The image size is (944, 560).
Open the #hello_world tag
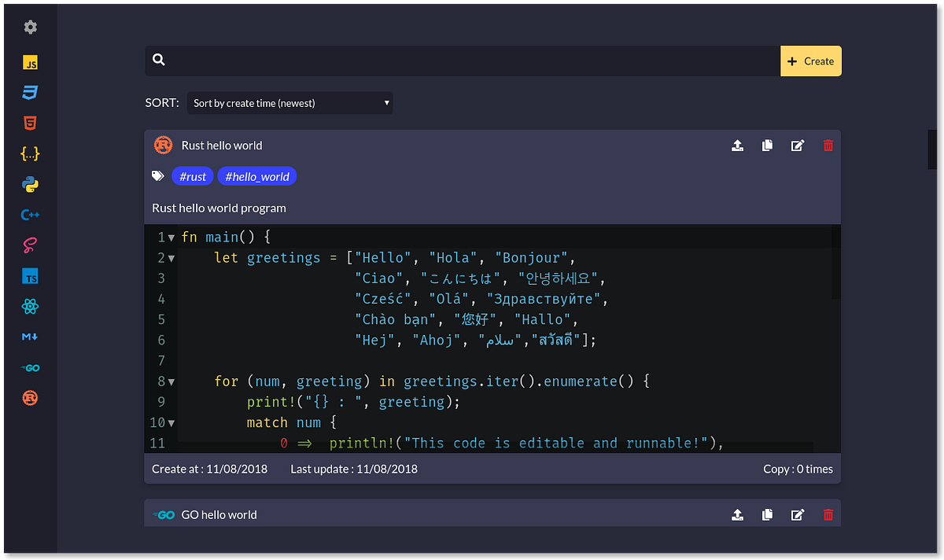[x=256, y=176]
